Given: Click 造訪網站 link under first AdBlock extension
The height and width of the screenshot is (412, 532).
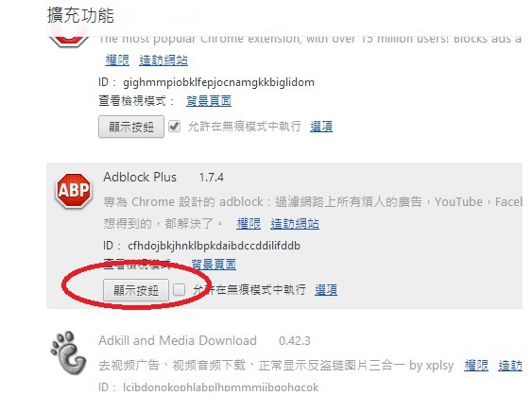Looking at the screenshot, I should 163,60.
